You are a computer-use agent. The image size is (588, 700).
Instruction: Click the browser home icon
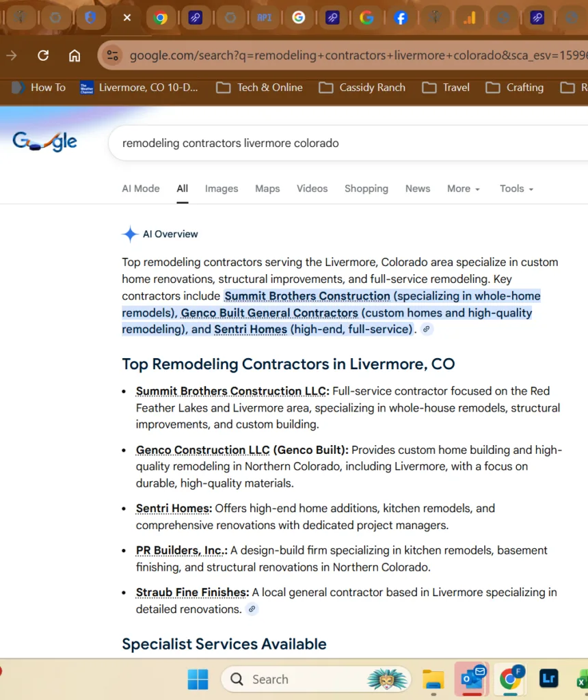click(75, 55)
